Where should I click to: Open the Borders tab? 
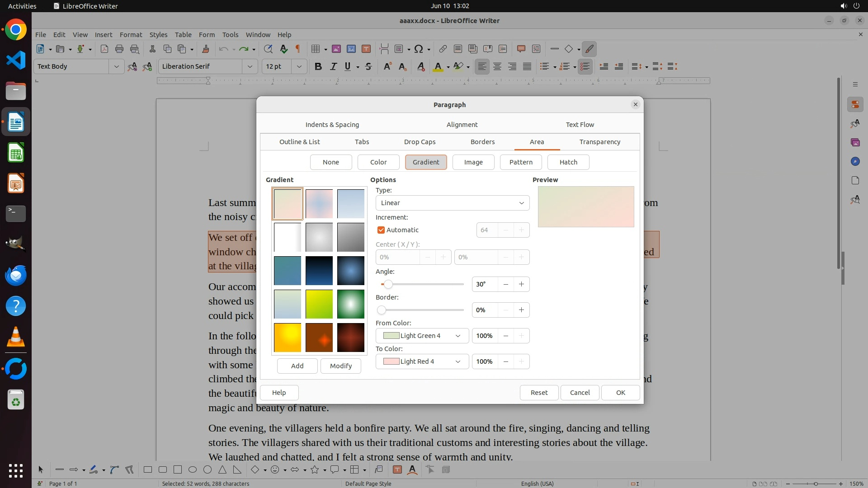point(482,142)
